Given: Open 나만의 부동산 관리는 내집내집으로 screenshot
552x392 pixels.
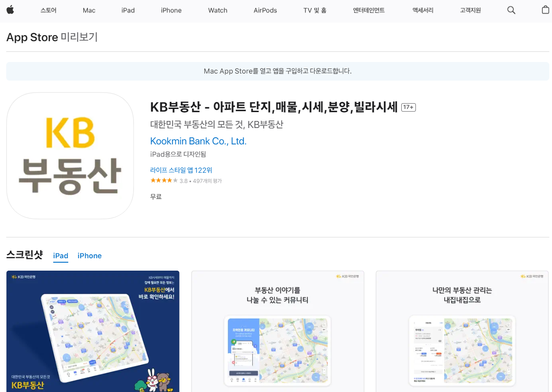Looking at the screenshot, I should click(x=462, y=331).
